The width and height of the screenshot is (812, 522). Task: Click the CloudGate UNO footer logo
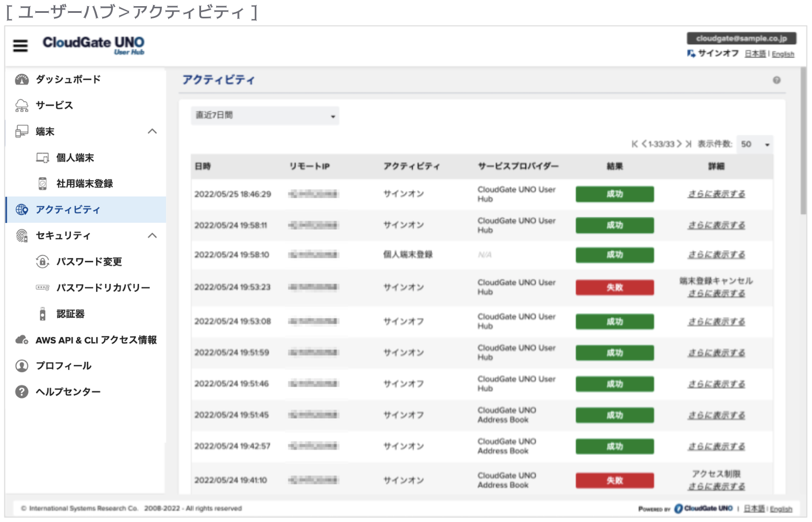(703, 509)
